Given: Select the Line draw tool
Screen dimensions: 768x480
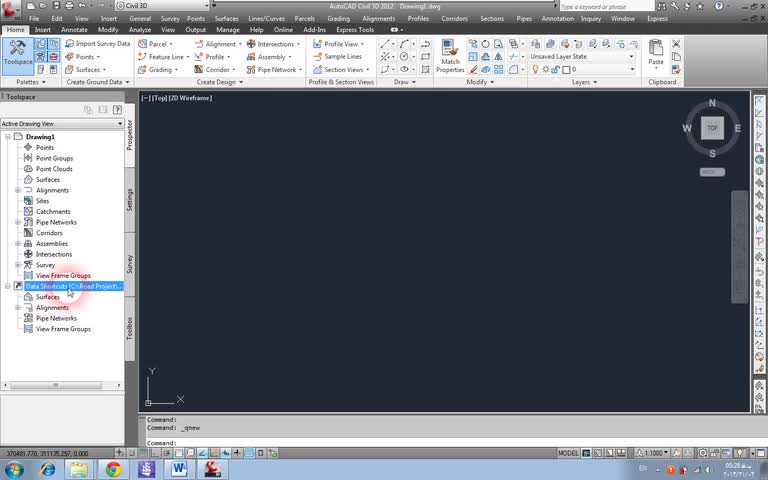Looking at the screenshot, I should (384, 44).
